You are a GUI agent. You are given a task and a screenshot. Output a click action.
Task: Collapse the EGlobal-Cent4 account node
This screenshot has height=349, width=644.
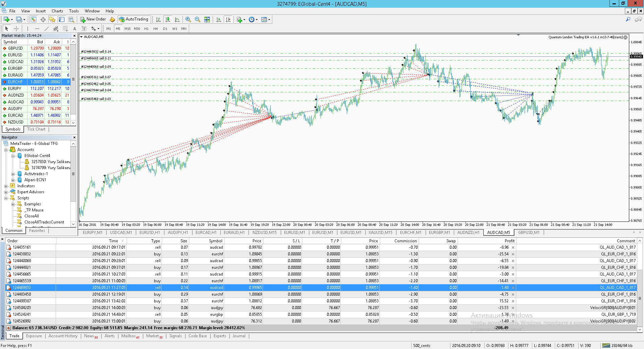coord(13,156)
